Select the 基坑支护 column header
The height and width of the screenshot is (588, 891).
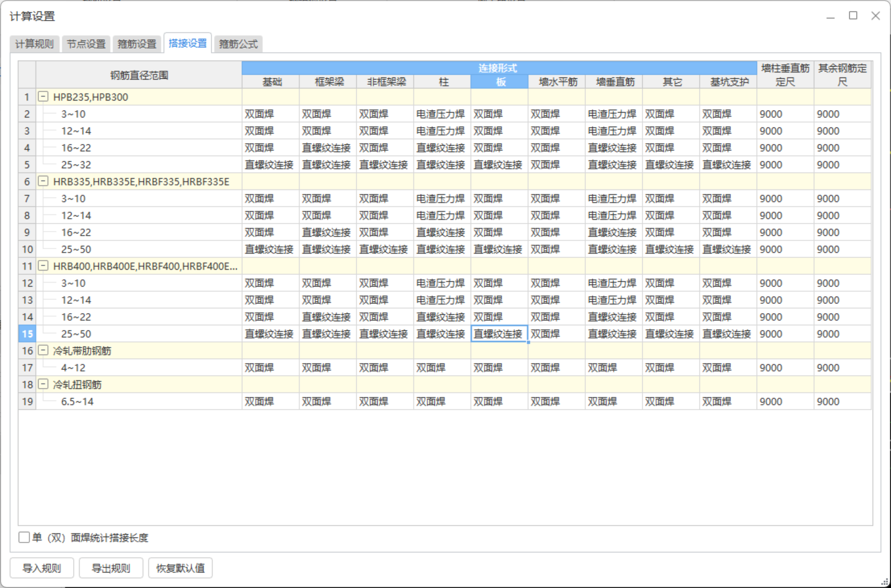point(728,82)
